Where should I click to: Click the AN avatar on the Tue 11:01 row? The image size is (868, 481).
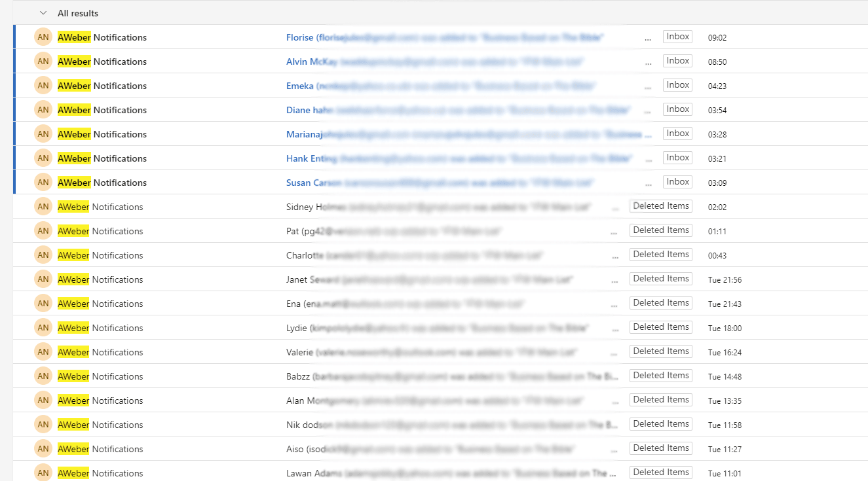pyautogui.click(x=43, y=472)
